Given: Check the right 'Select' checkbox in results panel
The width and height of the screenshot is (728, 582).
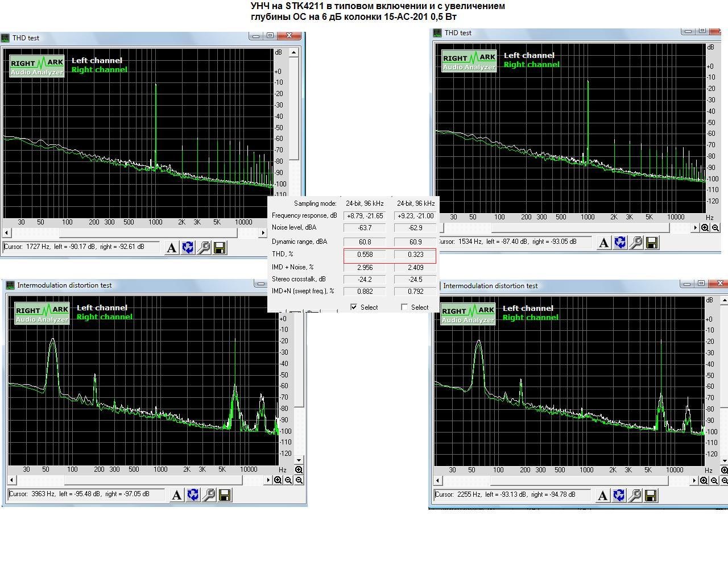Looking at the screenshot, I should (x=404, y=307).
